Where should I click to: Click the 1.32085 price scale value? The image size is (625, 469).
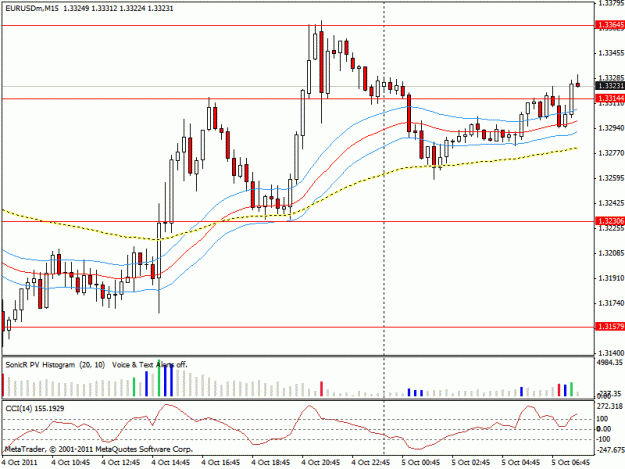611,253
